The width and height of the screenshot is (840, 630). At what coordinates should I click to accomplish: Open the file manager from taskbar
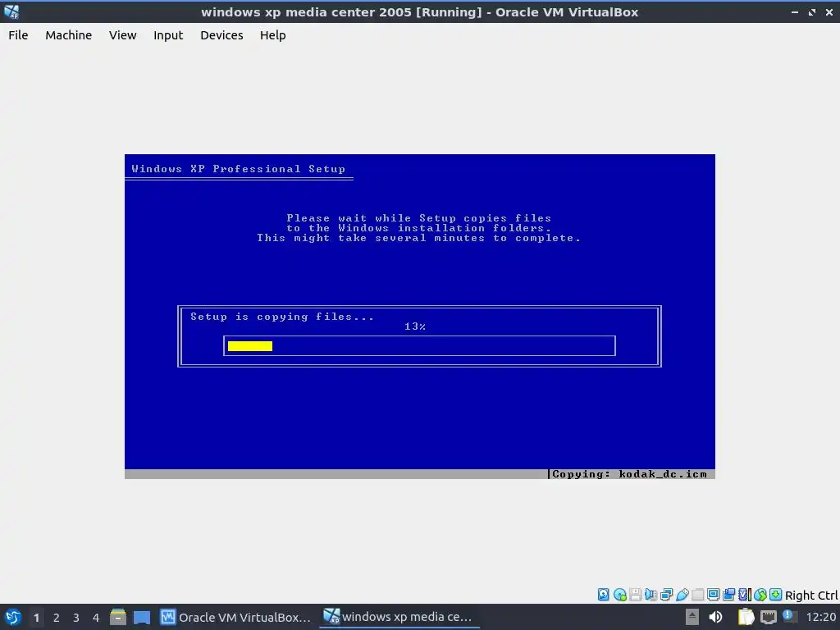click(x=118, y=617)
